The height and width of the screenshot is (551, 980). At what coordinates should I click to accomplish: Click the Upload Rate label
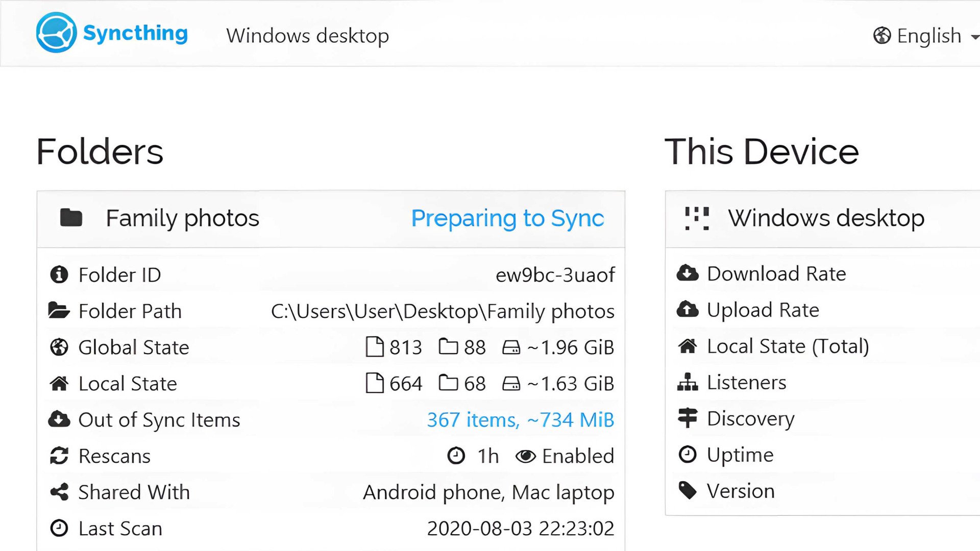point(763,310)
